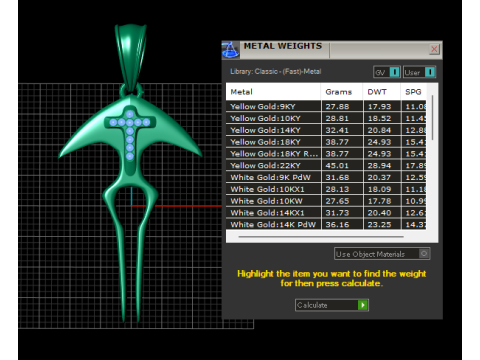480x360 pixels.
Task: Click the Metal column header
Action: [x=273, y=92]
